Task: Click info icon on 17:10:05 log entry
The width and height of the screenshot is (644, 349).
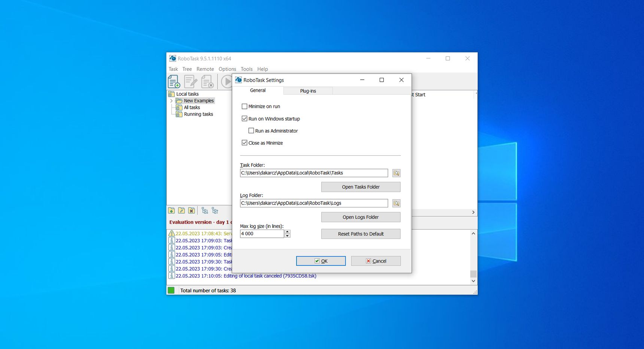Action: 171,276
